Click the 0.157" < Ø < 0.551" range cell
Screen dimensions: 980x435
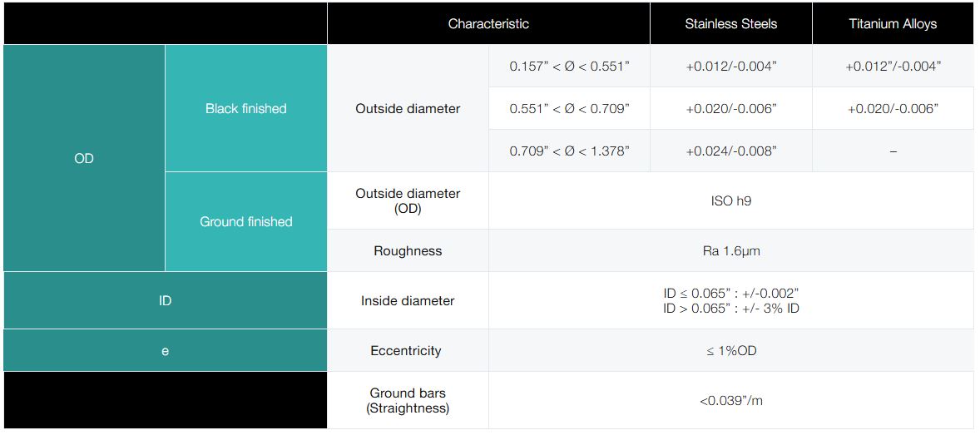pyautogui.click(x=569, y=67)
